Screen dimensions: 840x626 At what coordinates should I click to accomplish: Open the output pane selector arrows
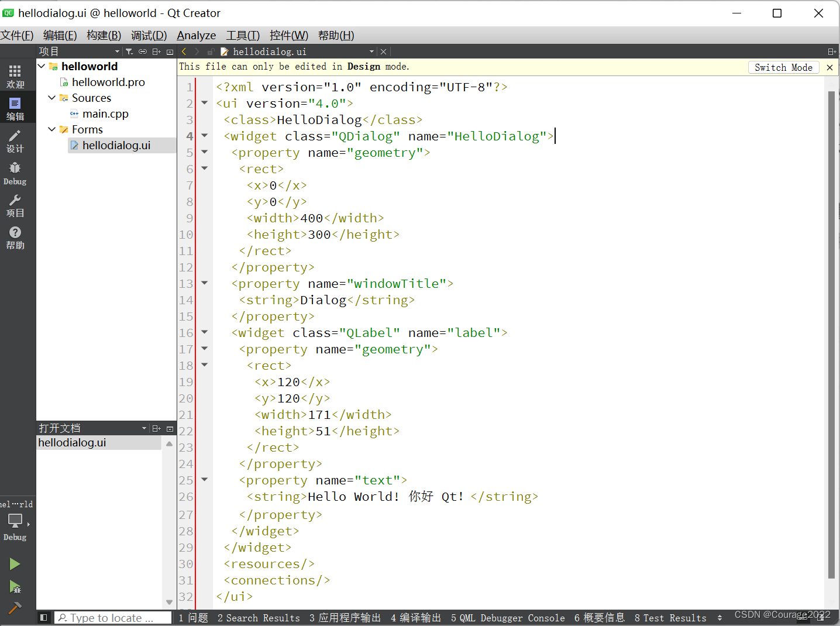(x=719, y=618)
